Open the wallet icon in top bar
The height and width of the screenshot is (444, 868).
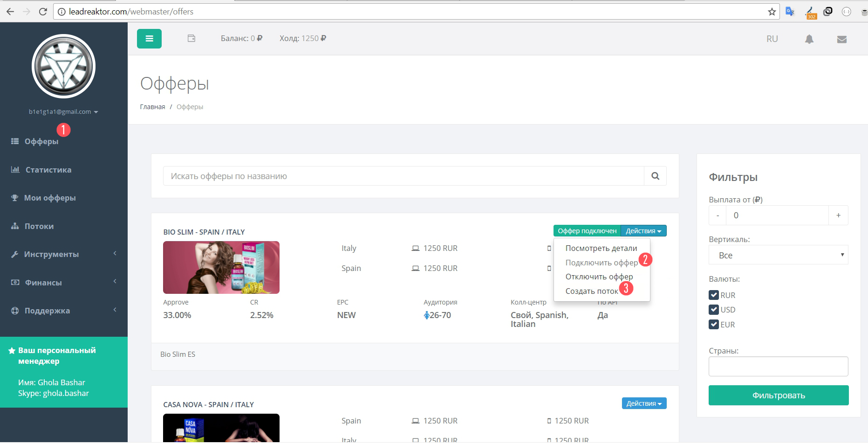191,39
